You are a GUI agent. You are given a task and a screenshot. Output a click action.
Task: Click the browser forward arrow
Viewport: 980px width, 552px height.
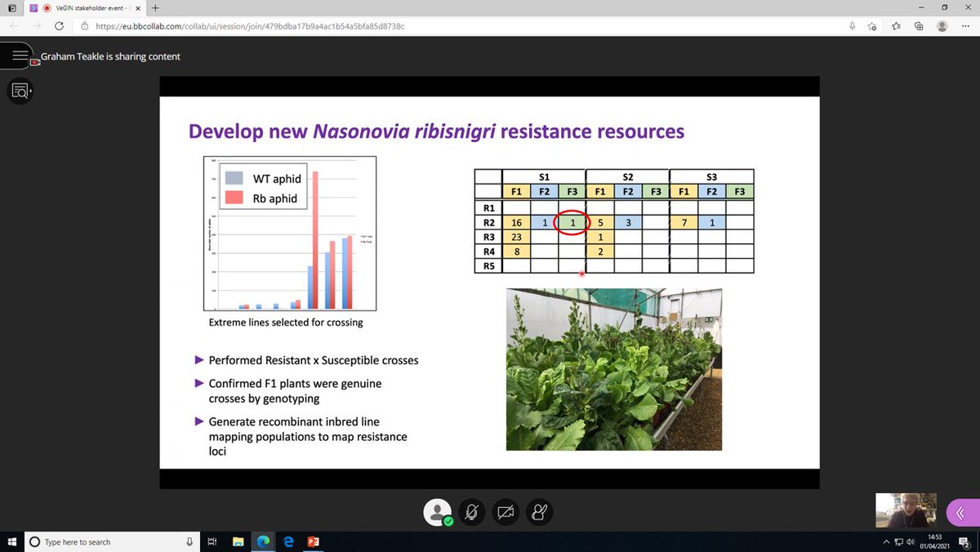click(x=36, y=26)
